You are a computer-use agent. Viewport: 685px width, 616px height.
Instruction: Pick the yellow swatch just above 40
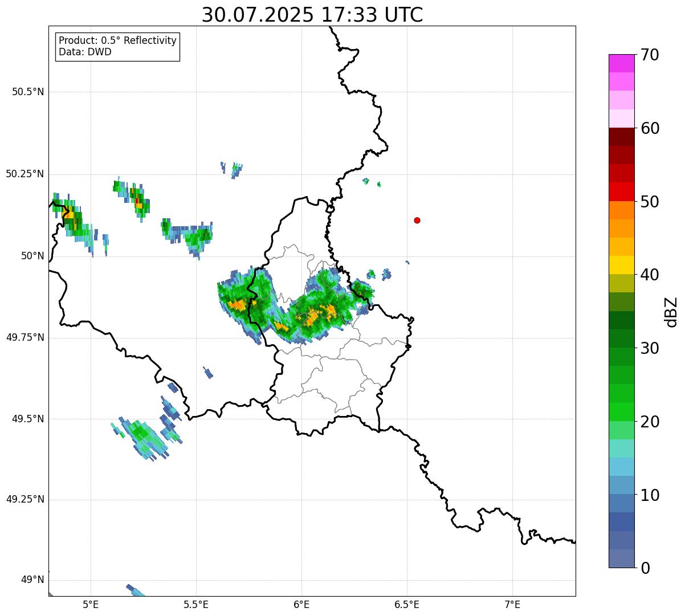pyautogui.click(x=621, y=266)
